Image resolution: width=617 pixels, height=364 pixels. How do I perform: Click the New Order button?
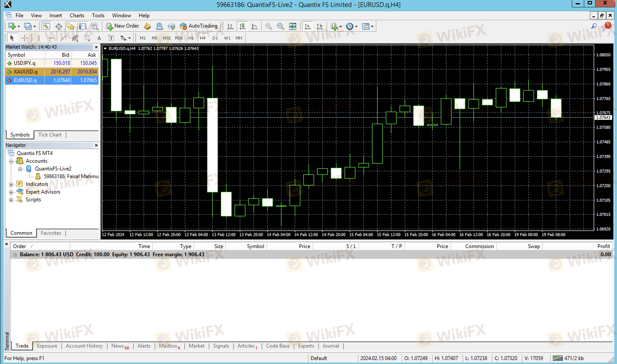122,26
